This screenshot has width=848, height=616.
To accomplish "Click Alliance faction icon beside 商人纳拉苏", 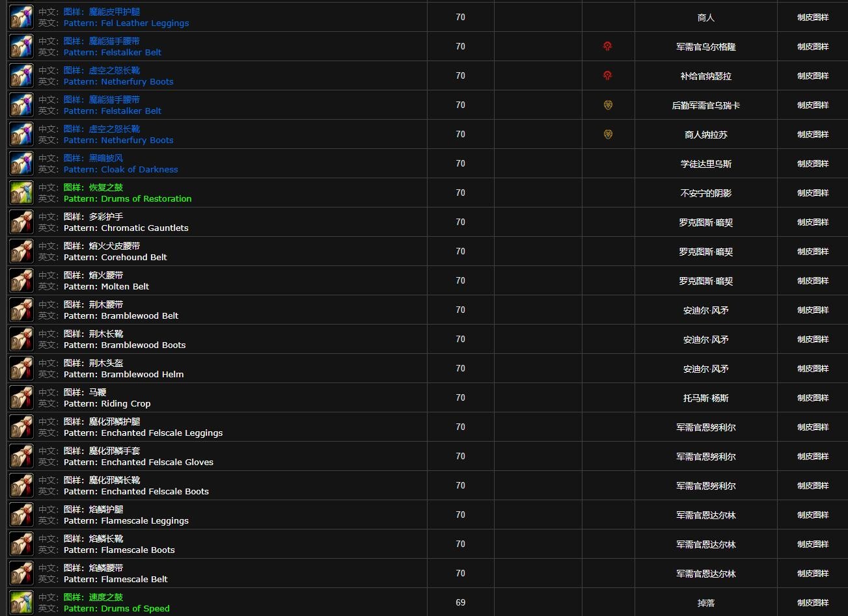I will click(607, 135).
